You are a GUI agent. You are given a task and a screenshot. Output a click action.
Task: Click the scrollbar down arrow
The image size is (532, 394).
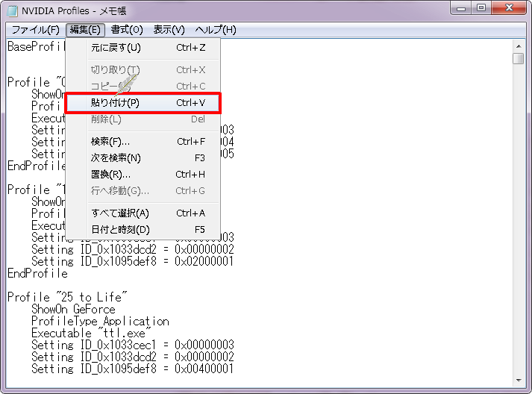[x=519, y=381]
